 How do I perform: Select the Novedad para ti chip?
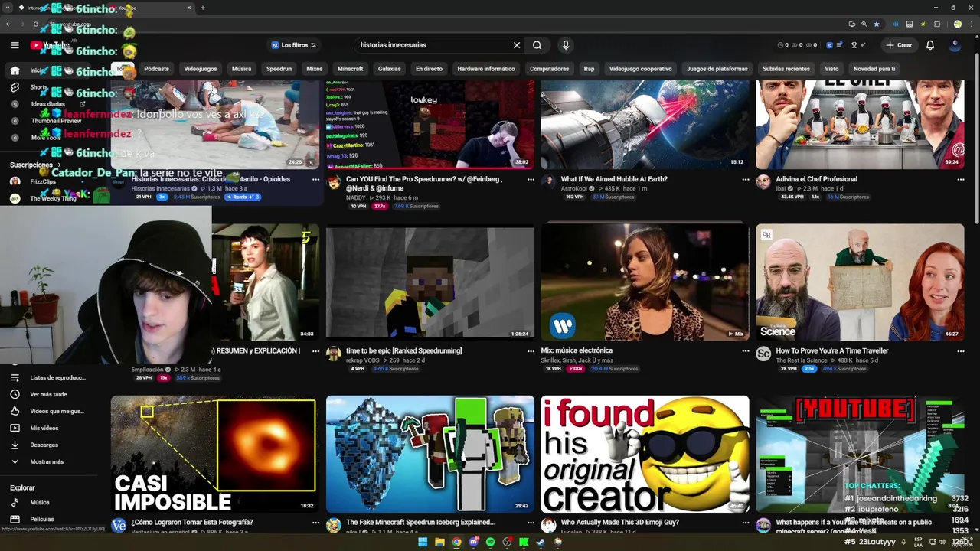tap(874, 69)
